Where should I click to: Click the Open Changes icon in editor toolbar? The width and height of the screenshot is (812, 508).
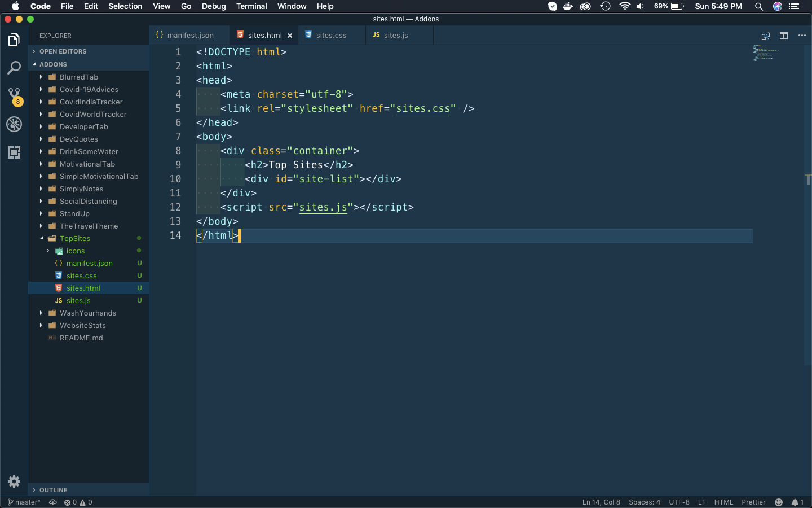766,36
